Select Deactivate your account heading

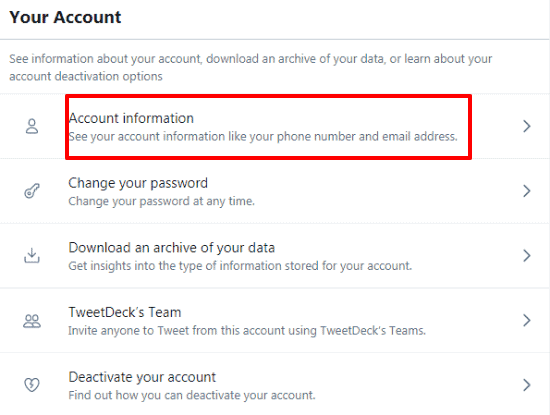[x=142, y=377]
